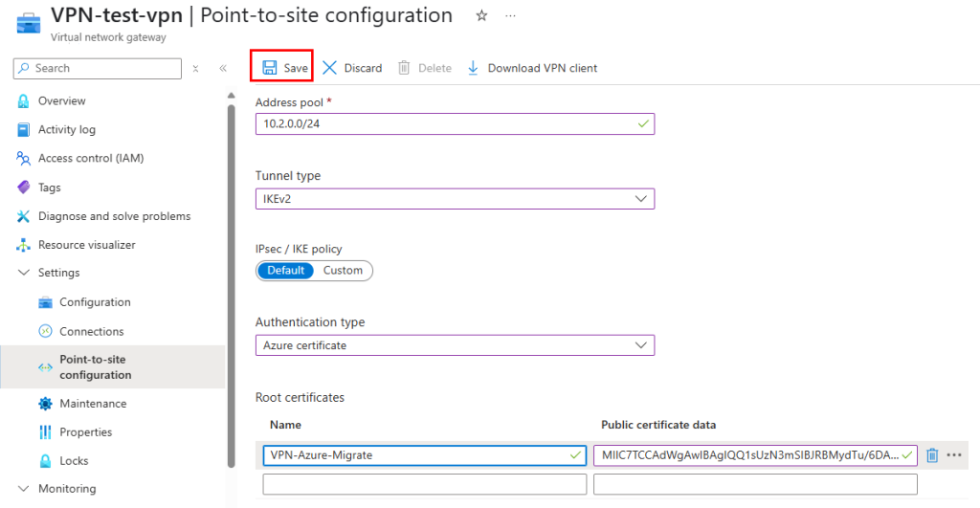
Task: Click the Save button in the toolbar
Action: [x=285, y=68]
